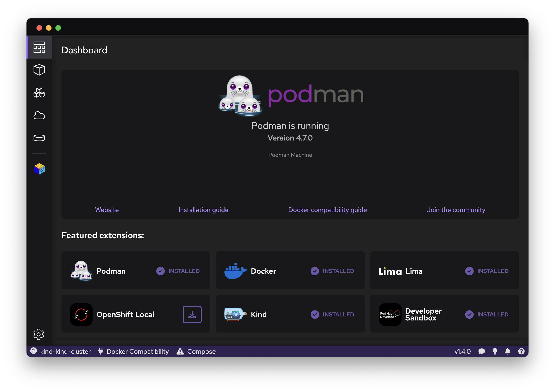Click the red close window button
The height and width of the screenshot is (392, 555).
pyautogui.click(x=39, y=28)
